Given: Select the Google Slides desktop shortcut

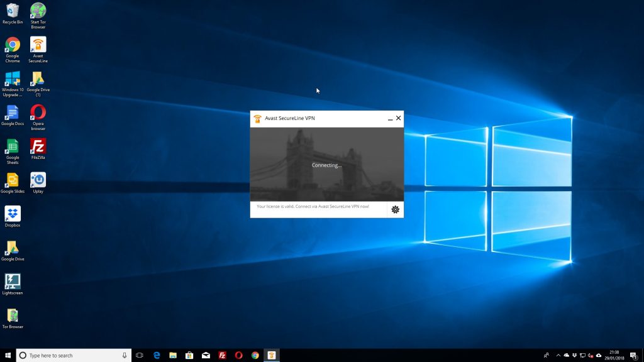Looking at the screenshot, I should (13, 183).
